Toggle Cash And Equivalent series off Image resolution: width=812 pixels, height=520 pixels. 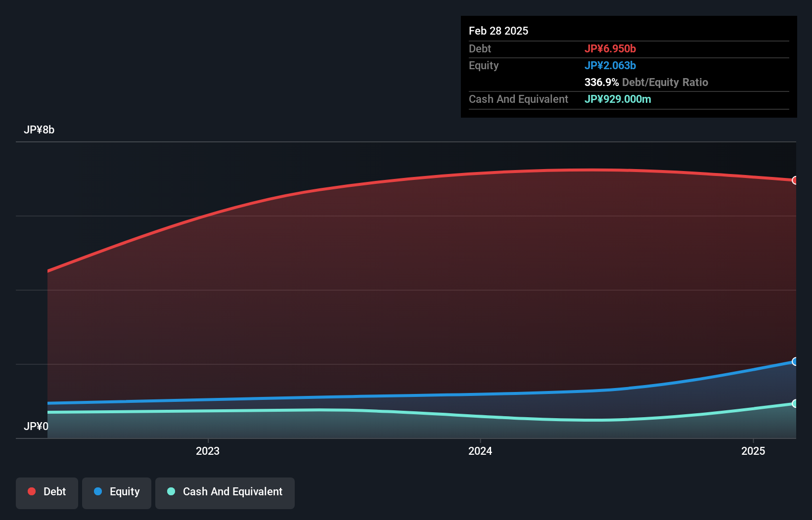point(225,492)
